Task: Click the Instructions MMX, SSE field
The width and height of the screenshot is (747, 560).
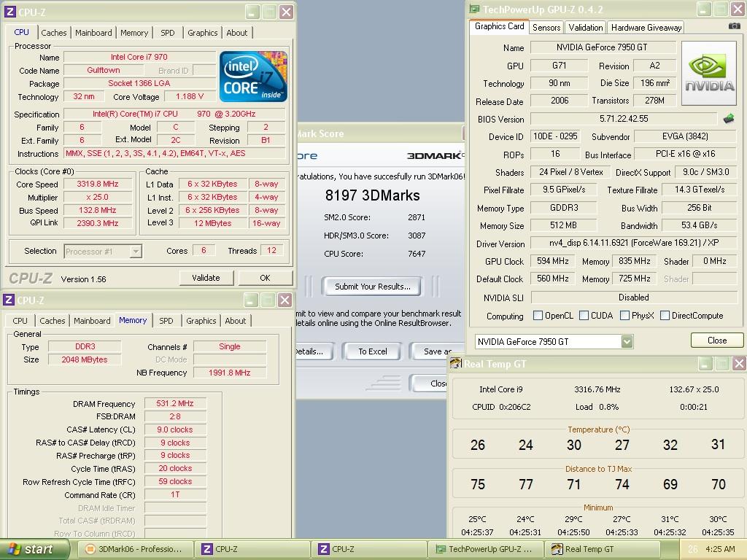Action: 174,153
